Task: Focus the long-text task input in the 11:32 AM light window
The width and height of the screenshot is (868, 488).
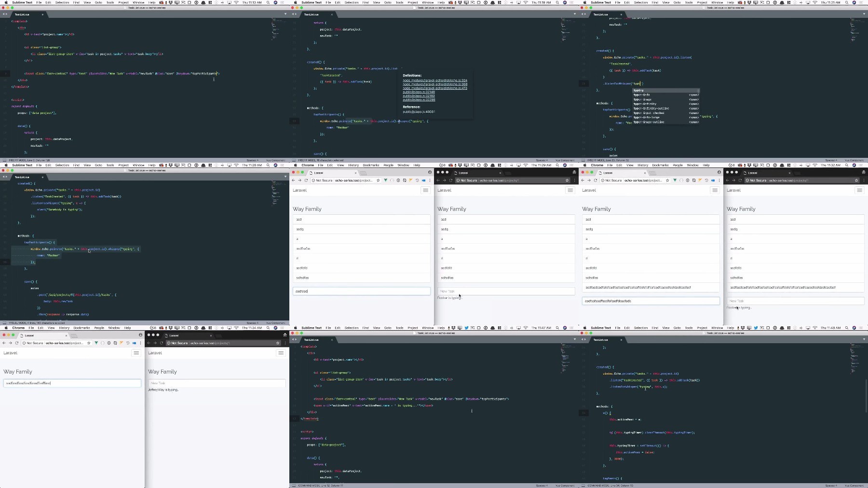Action: [651, 301]
